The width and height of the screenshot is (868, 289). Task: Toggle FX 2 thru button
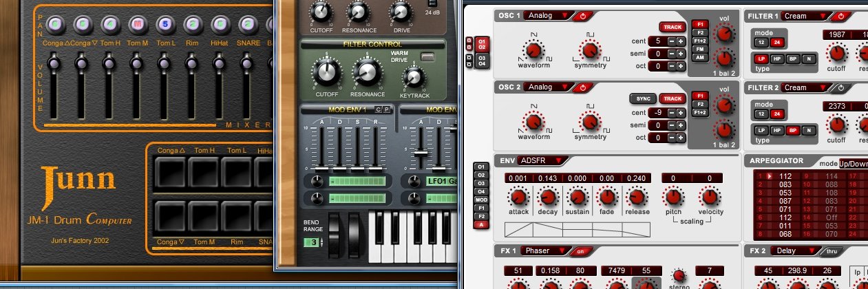[x=831, y=250]
